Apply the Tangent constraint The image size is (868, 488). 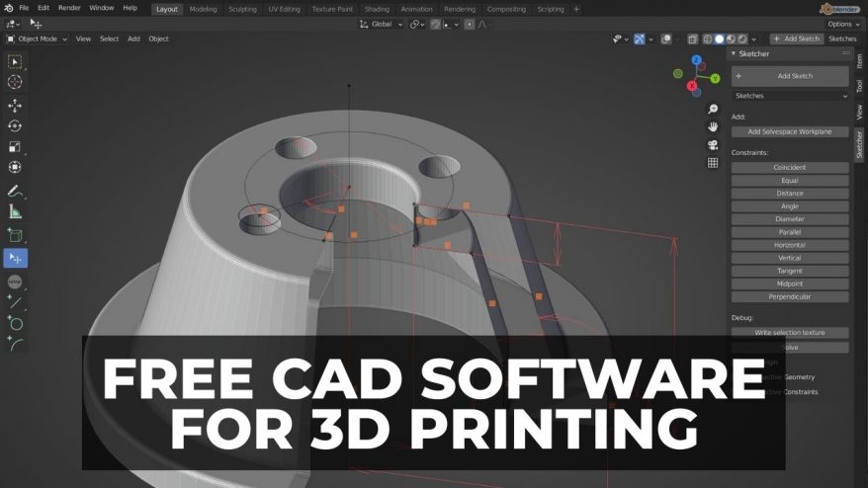click(x=790, y=271)
